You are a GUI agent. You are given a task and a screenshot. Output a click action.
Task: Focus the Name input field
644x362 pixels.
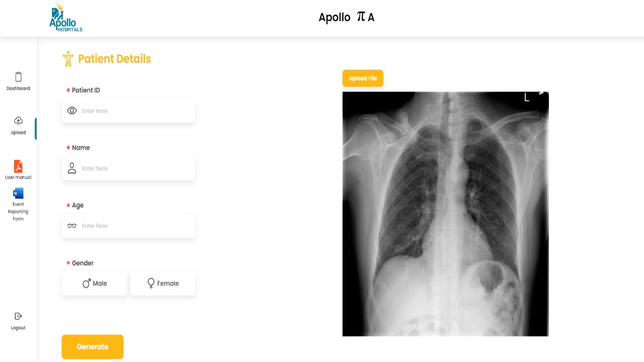[x=128, y=168]
